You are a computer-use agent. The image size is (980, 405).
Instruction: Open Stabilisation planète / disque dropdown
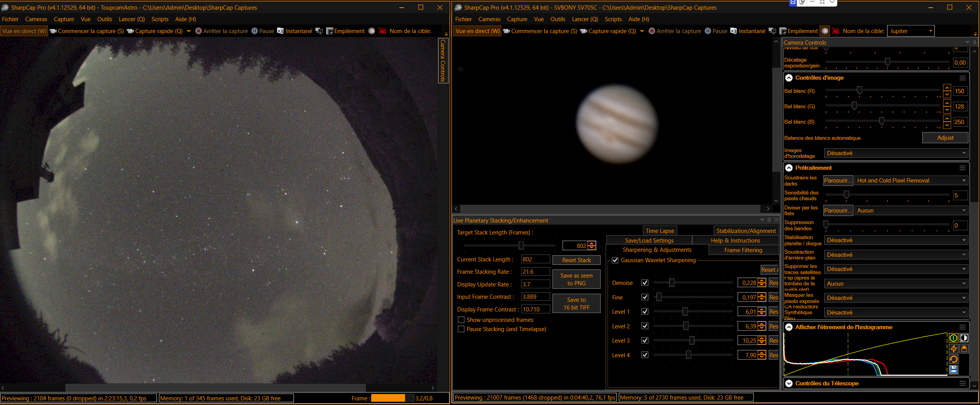click(x=896, y=240)
